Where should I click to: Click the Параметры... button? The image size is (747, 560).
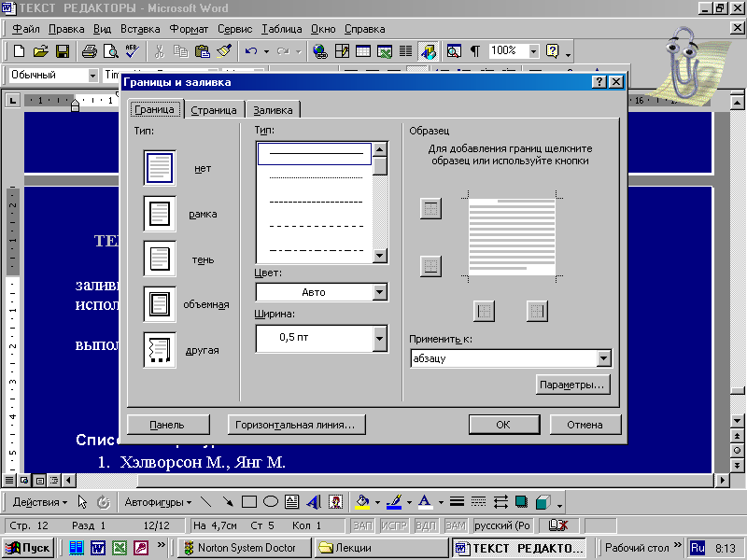point(572,385)
